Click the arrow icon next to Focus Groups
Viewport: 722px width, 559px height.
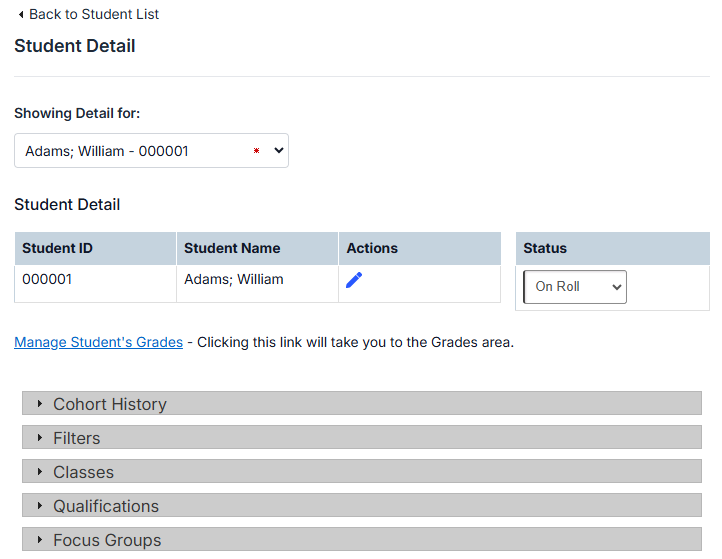click(x=40, y=540)
